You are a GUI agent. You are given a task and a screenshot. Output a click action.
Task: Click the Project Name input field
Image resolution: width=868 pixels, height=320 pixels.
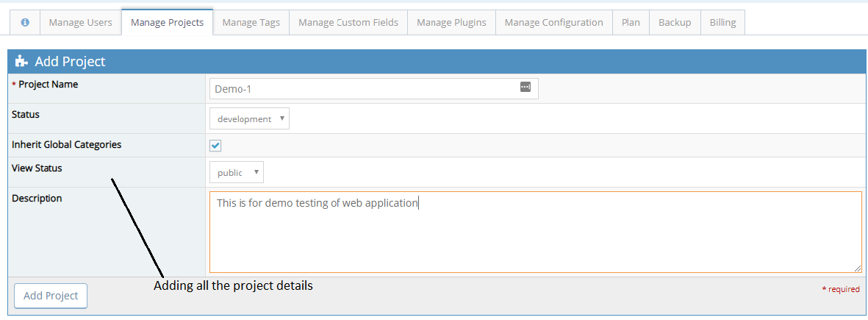click(364, 89)
